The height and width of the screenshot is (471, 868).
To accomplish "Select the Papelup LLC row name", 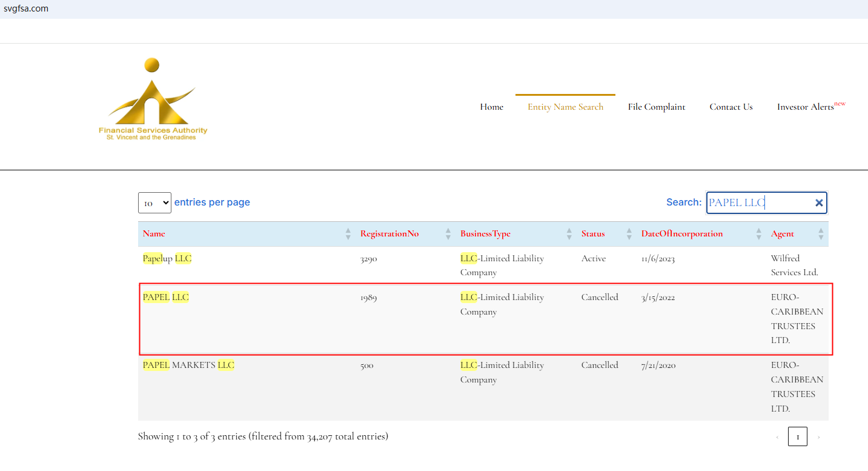I will click(x=167, y=259).
